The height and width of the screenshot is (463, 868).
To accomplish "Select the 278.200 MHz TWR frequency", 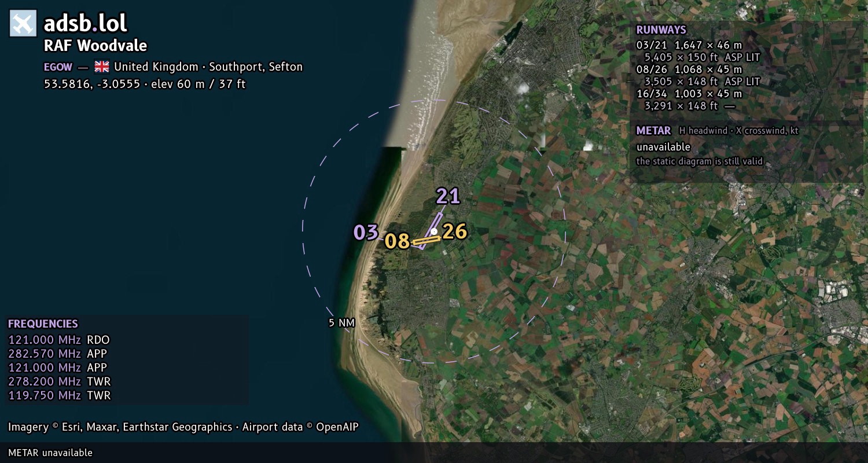I will (x=60, y=381).
